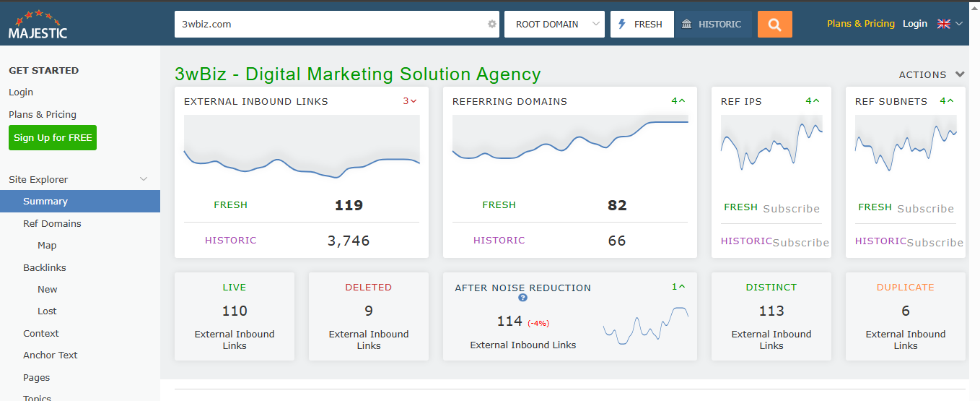Click the help question mark under After Noise Reduction
Screen dimensions: 980x401
coord(522,298)
